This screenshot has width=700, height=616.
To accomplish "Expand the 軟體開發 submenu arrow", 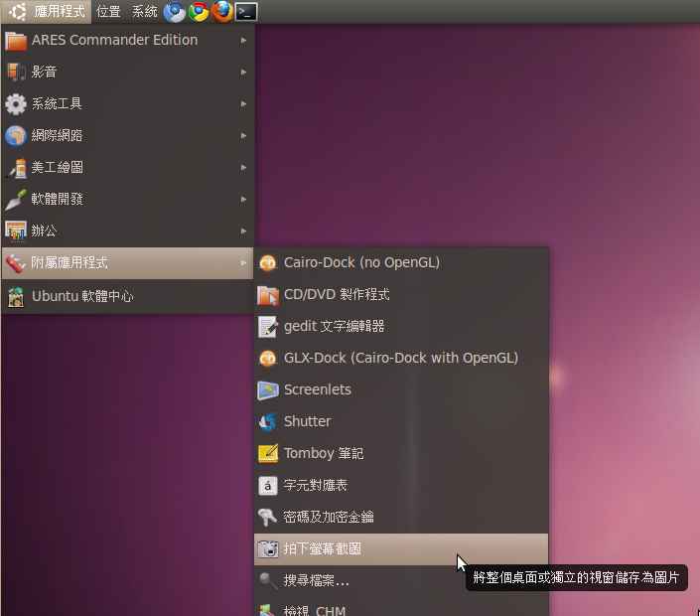I will (x=243, y=200).
